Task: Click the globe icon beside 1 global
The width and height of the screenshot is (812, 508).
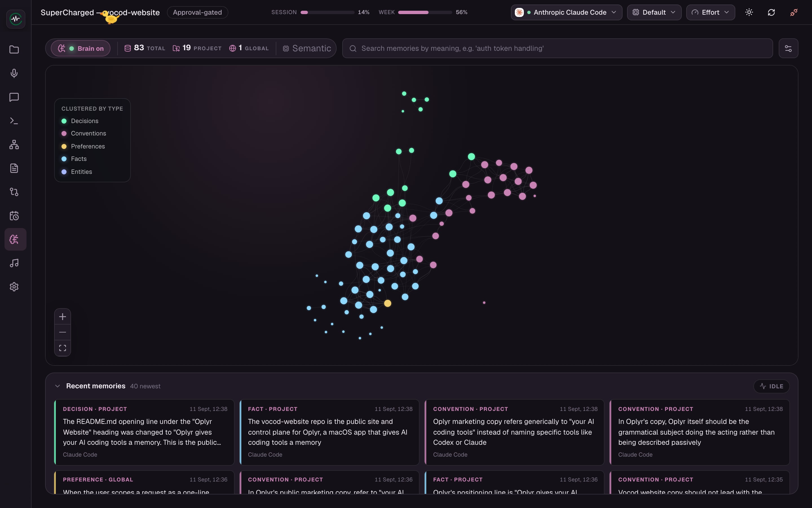Action: point(233,48)
